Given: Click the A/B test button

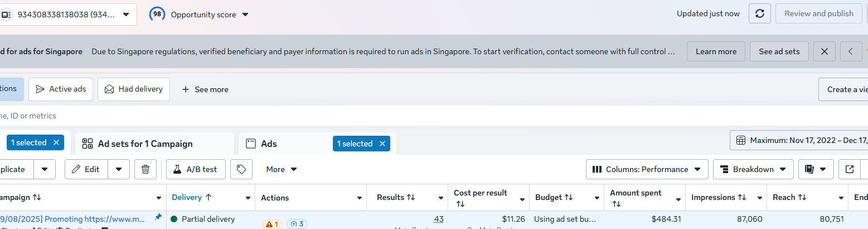Looking at the screenshot, I should tap(196, 169).
